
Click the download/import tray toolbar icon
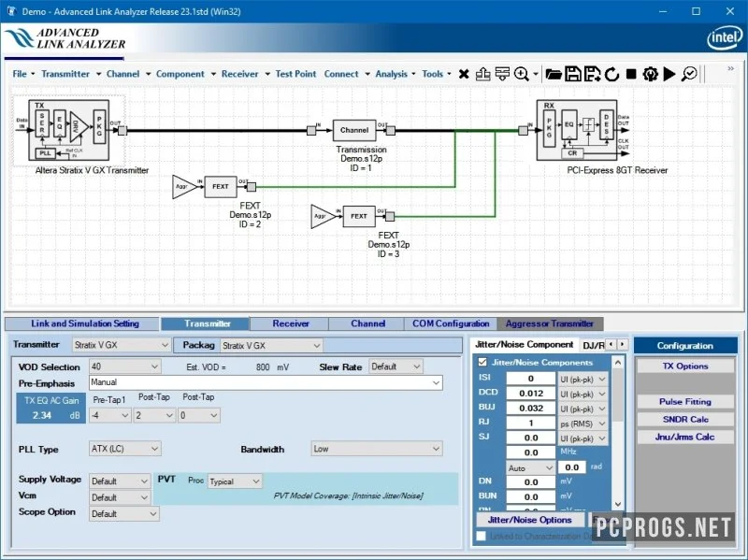502,74
